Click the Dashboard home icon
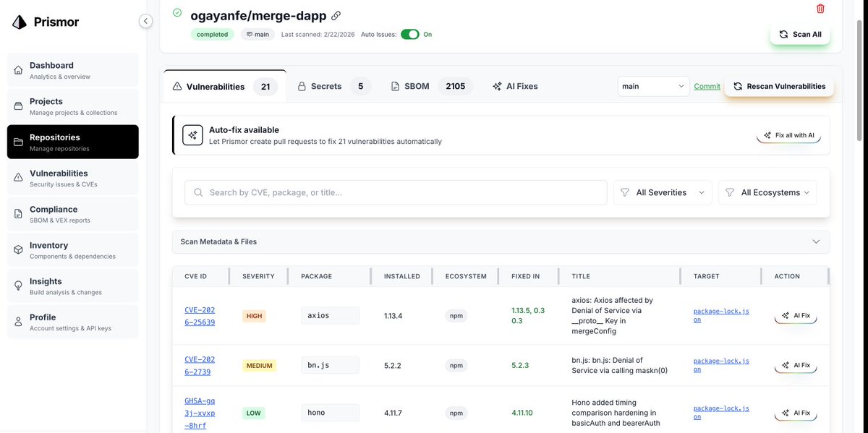Screen dimensions: 868x433 click(19, 70)
